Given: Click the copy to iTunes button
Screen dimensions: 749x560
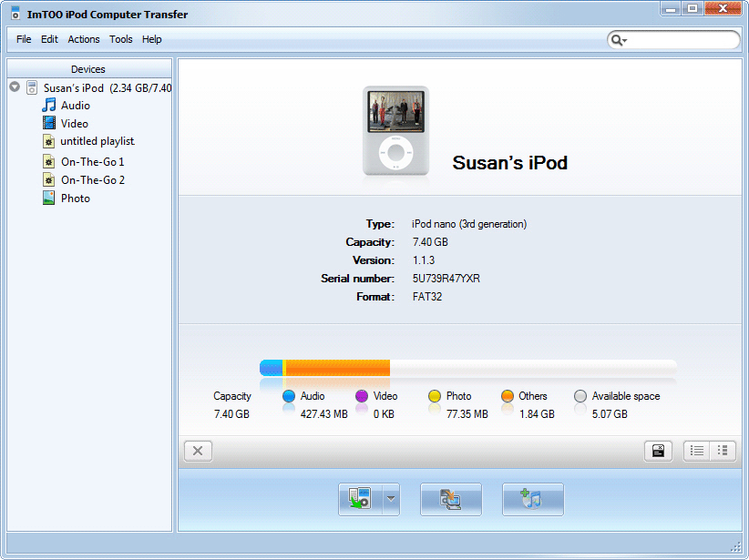Looking at the screenshot, I should point(451,499).
